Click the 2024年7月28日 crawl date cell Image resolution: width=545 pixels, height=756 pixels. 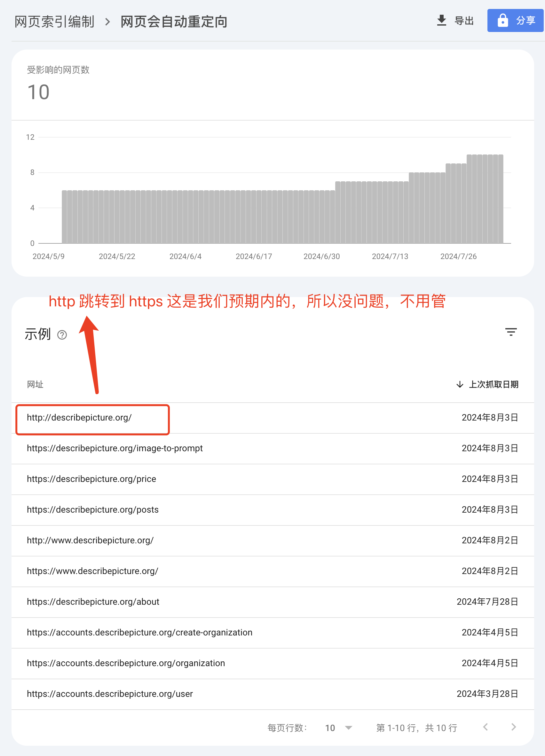click(x=487, y=602)
